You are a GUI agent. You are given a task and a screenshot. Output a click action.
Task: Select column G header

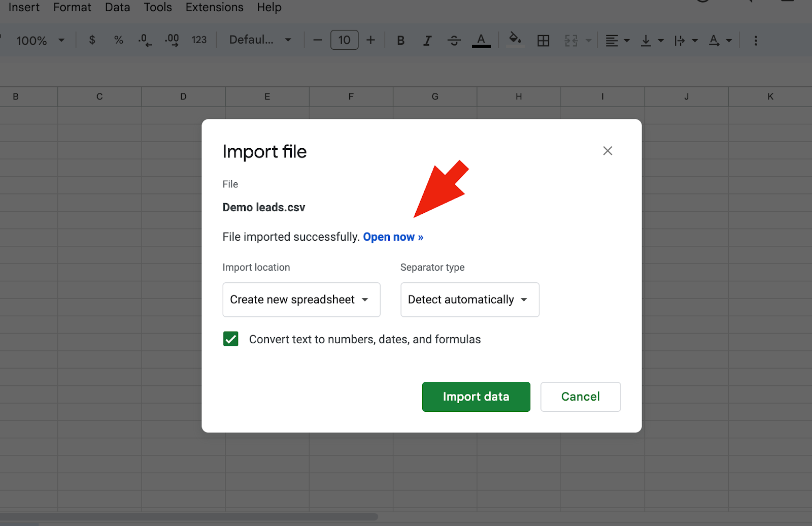point(435,96)
